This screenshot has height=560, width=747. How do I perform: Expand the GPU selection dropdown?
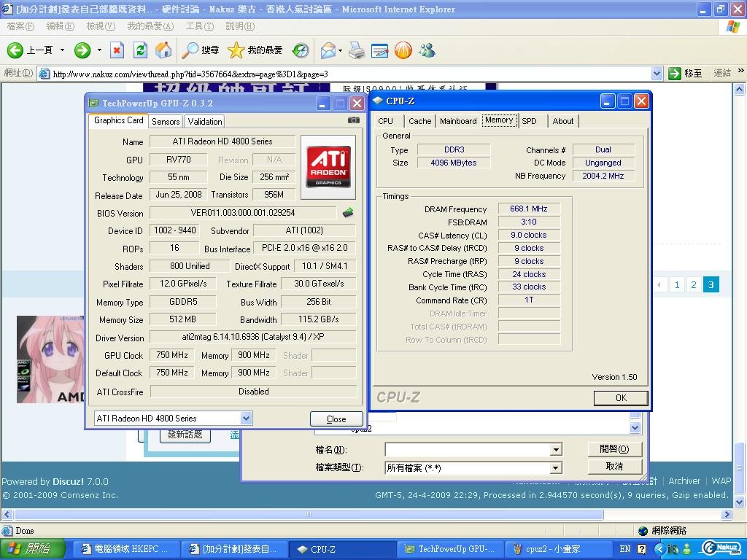pyautogui.click(x=246, y=419)
